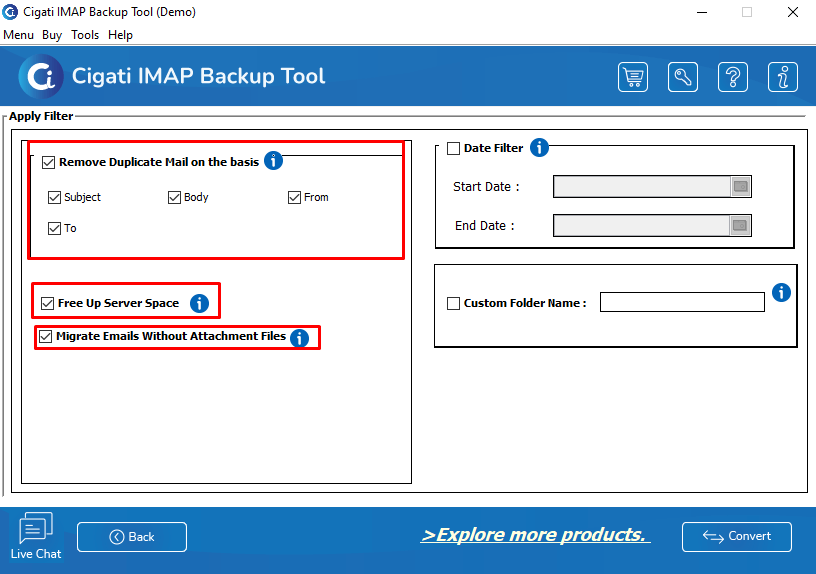Uncheck the From checkbox
Image resolution: width=816 pixels, height=574 pixels.
[295, 197]
